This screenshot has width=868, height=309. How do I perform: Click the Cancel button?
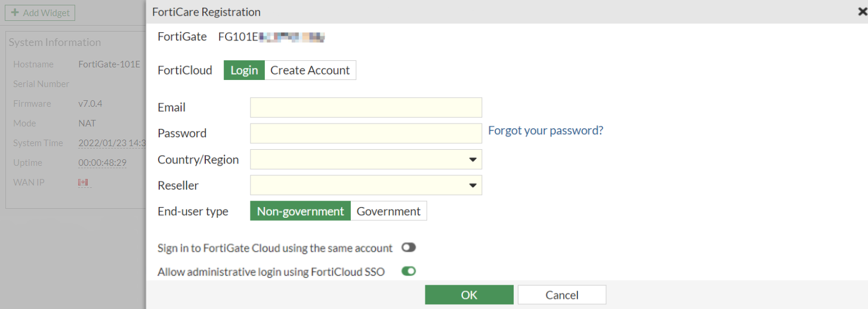[x=561, y=295]
